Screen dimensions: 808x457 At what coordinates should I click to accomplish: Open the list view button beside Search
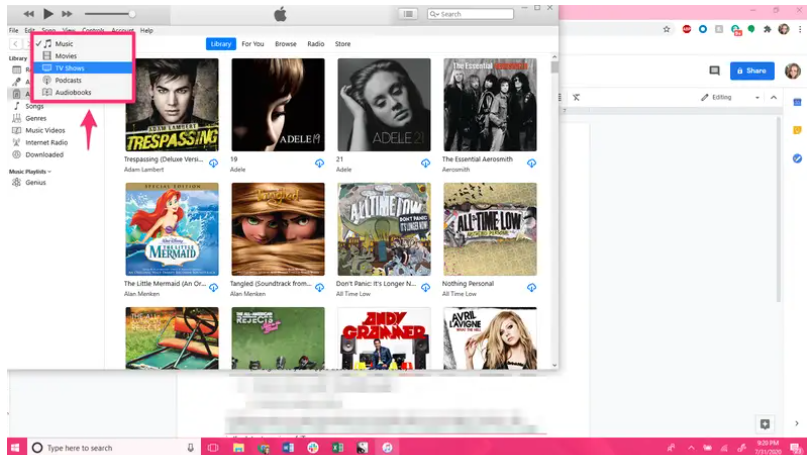408,14
